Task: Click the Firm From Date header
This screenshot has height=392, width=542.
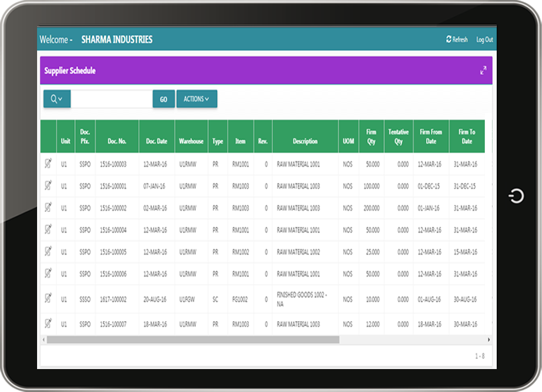Action: tap(431, 137)
